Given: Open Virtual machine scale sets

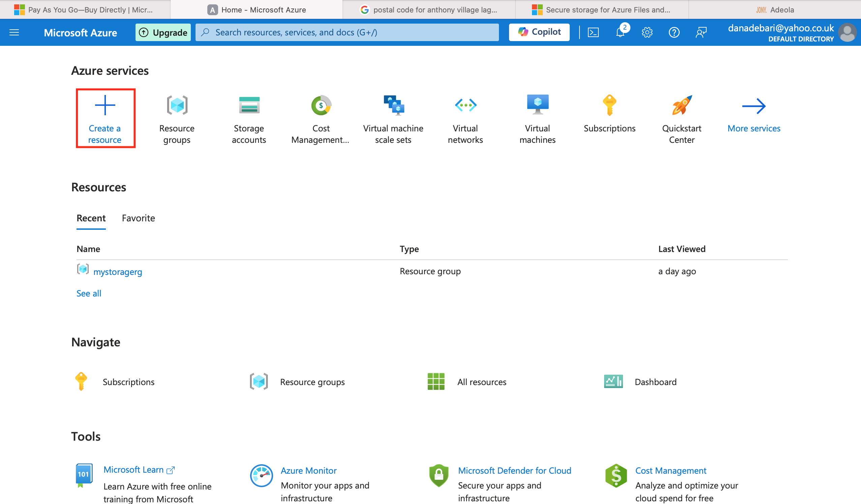Looking at the screenshot, I should click(393, 105).
